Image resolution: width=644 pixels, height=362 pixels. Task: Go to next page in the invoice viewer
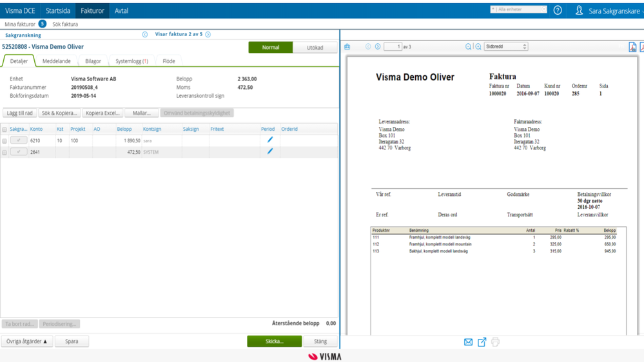tap(378, 47)
